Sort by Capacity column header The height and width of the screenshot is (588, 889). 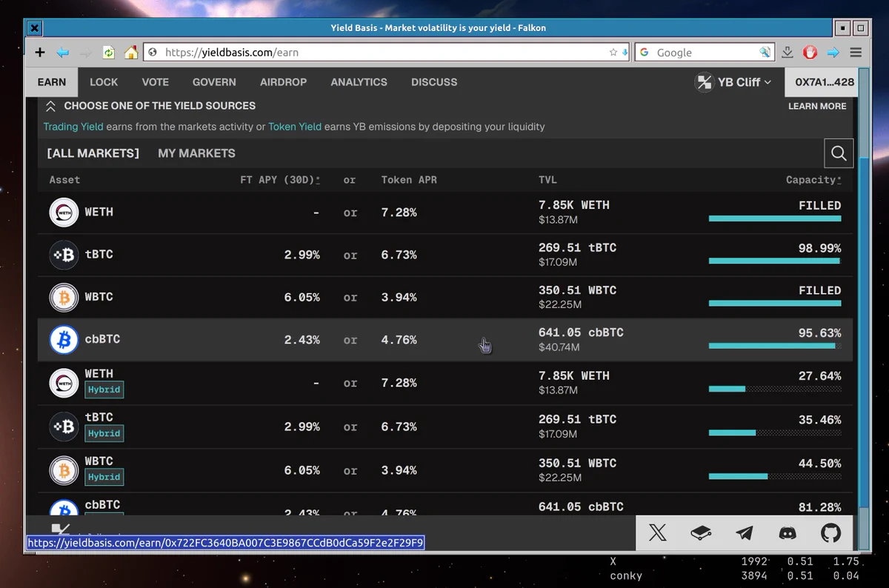[x=813, y=180]
